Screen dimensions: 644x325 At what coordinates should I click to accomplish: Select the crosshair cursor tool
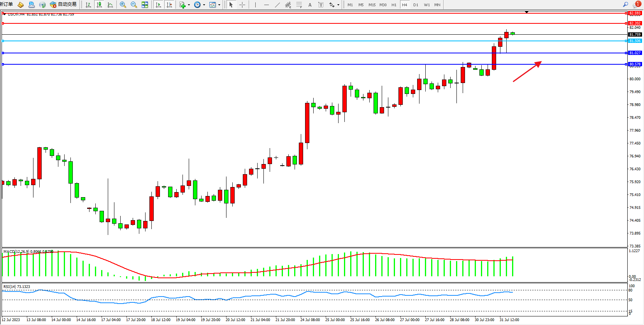click(x=242, y=5)
